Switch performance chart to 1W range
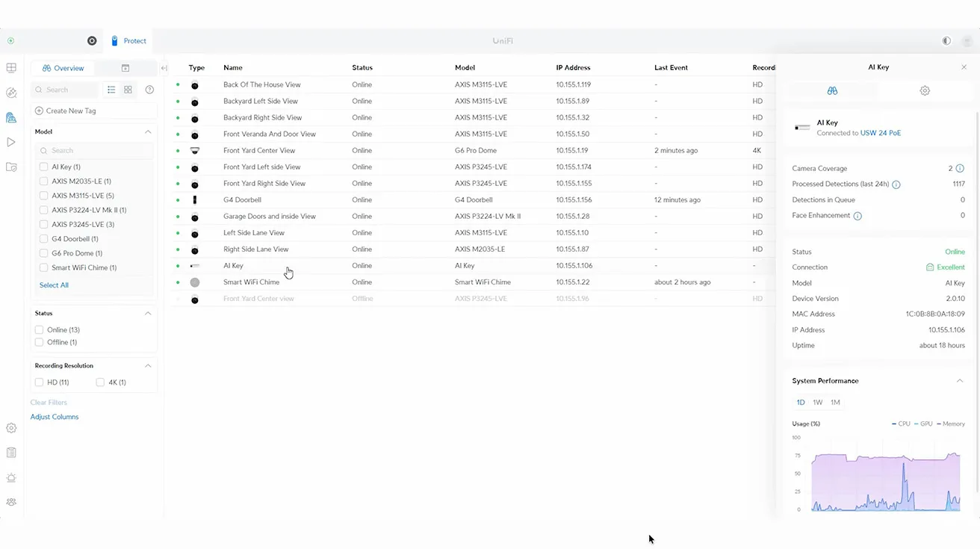 818,403
